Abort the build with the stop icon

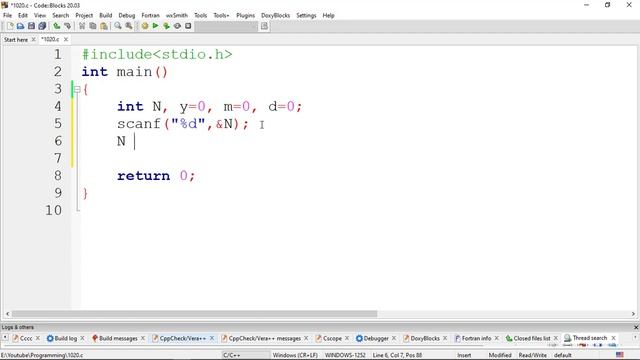pos(188,26)
